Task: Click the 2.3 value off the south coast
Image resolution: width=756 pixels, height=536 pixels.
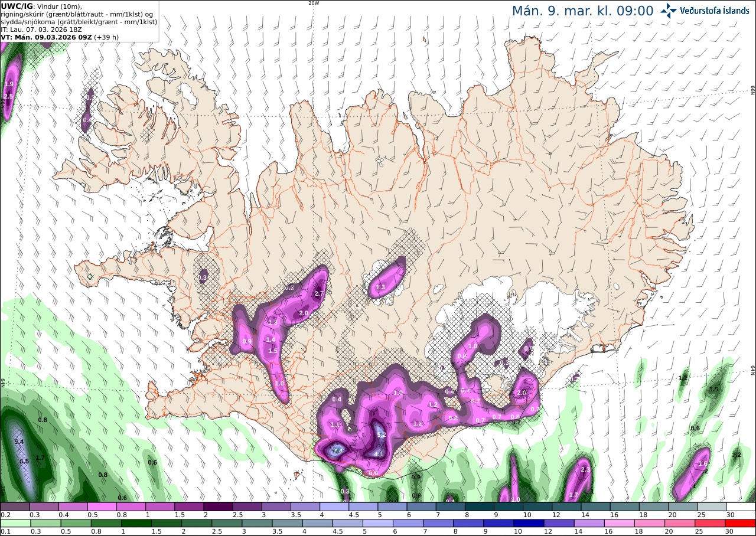Action: [585, 470]
